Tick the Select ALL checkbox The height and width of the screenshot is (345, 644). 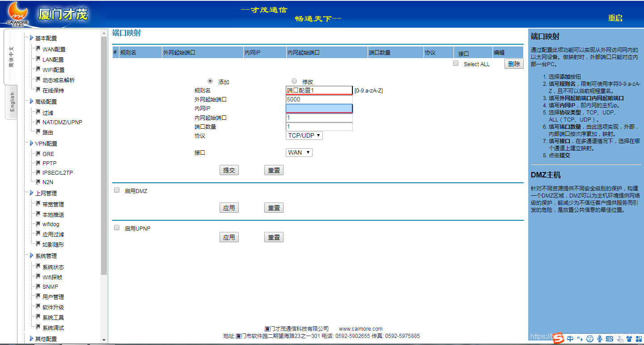click(x=456, y=63)
